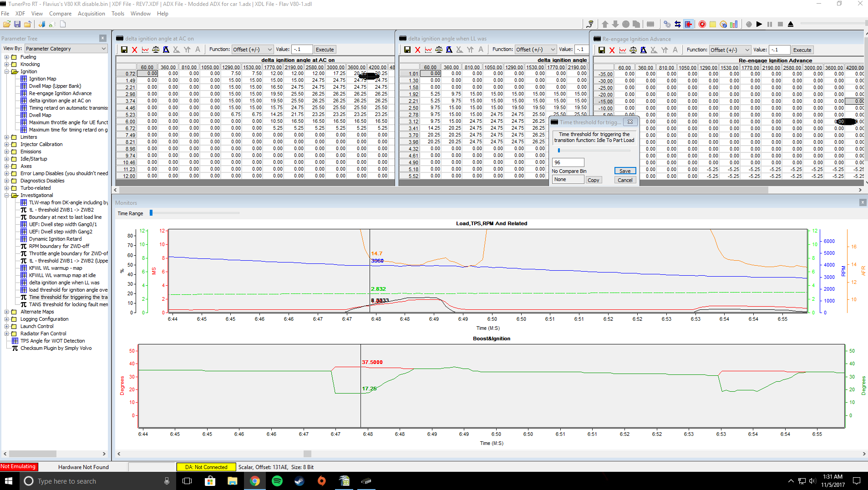Click Copy in Time threshold dialog

(x=594, y=180)
